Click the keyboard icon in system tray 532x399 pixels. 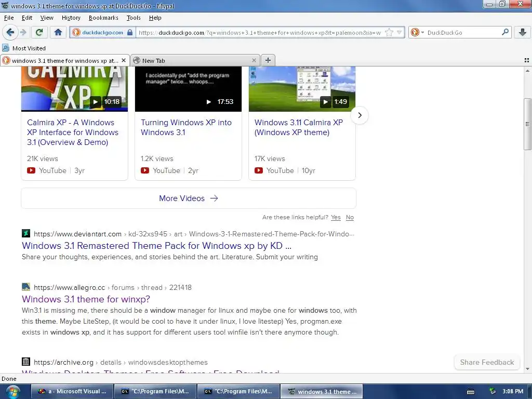coord(471,392)
